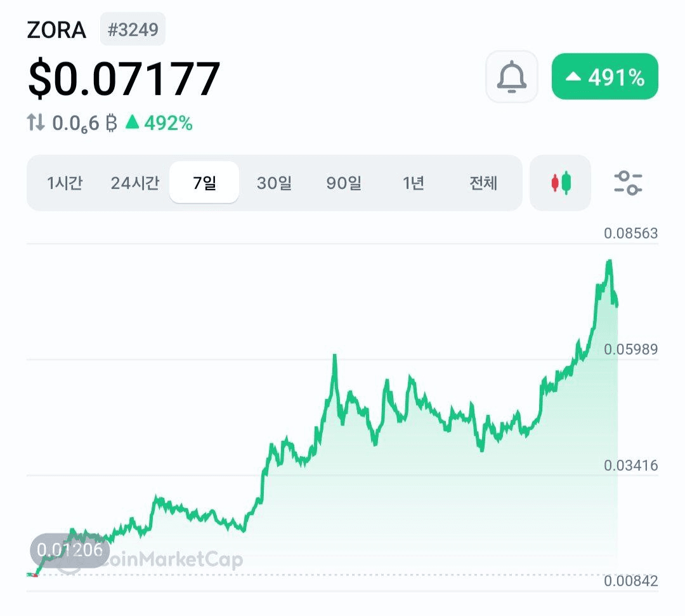685x616 pixels.
Task: Select the 1시간 timeframe tab
Action: click(65, 183)
